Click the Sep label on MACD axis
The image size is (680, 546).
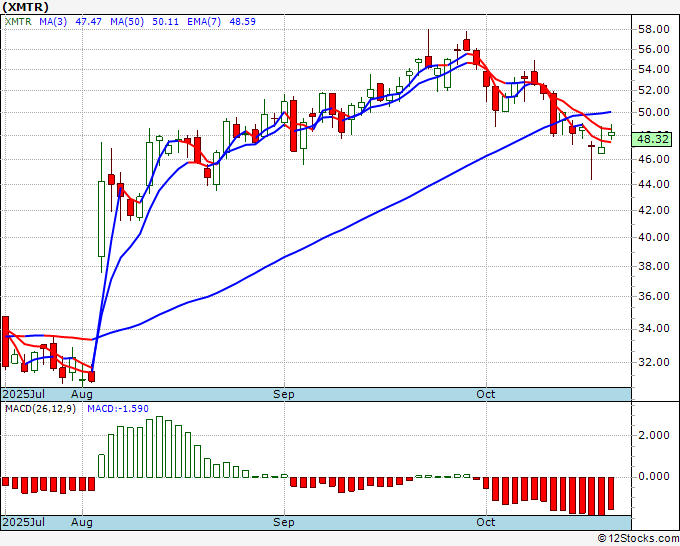(x=284, y=523)
